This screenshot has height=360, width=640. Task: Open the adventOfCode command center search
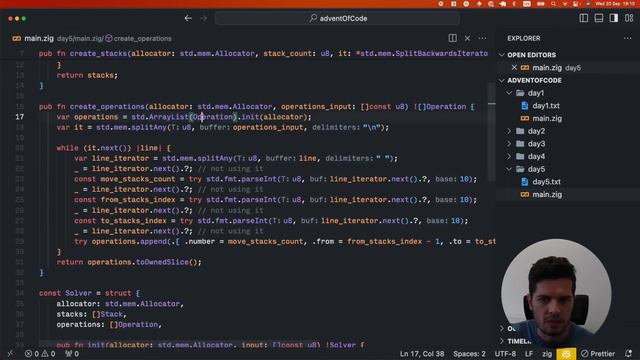tap(337, 18)
